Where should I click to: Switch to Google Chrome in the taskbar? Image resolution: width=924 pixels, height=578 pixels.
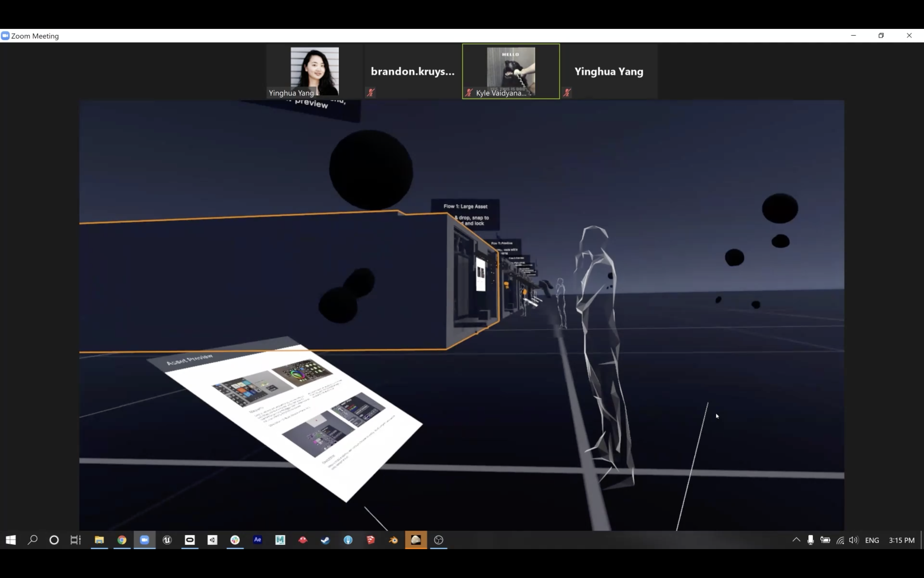[122, 540]
